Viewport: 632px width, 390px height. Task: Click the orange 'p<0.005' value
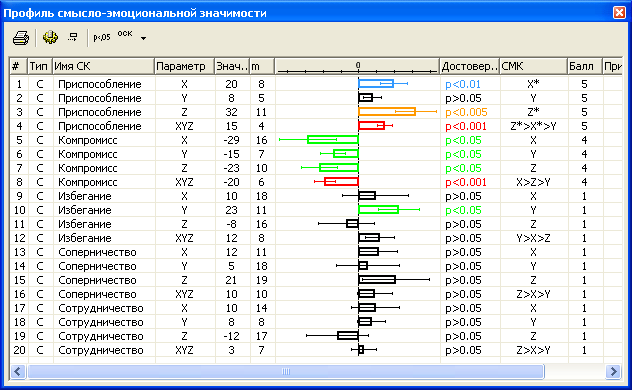pos(466,112)
